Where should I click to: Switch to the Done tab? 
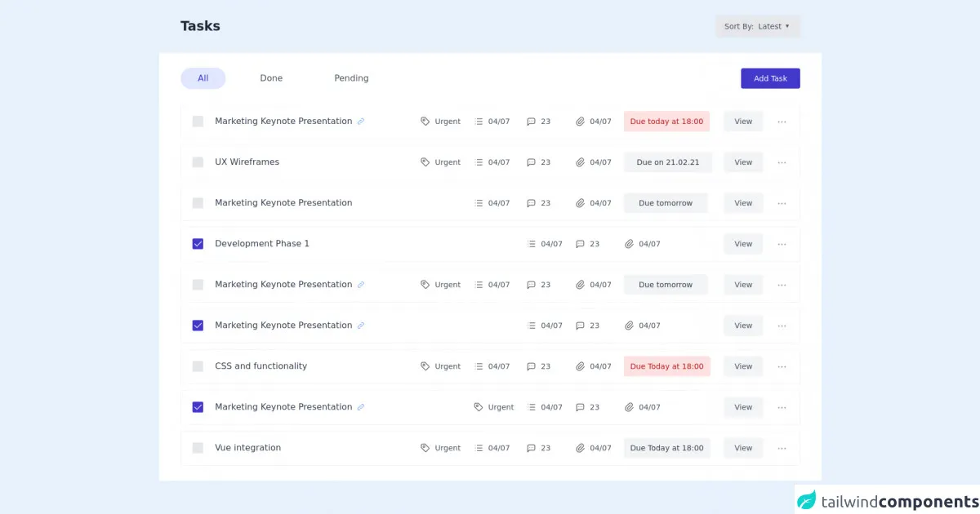point(271,78)
